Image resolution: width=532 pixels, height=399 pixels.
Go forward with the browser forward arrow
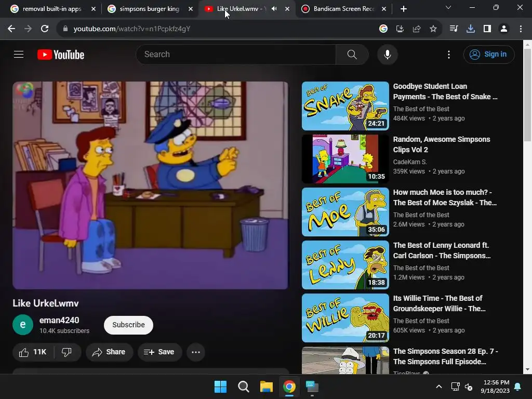tap(28, 29)
